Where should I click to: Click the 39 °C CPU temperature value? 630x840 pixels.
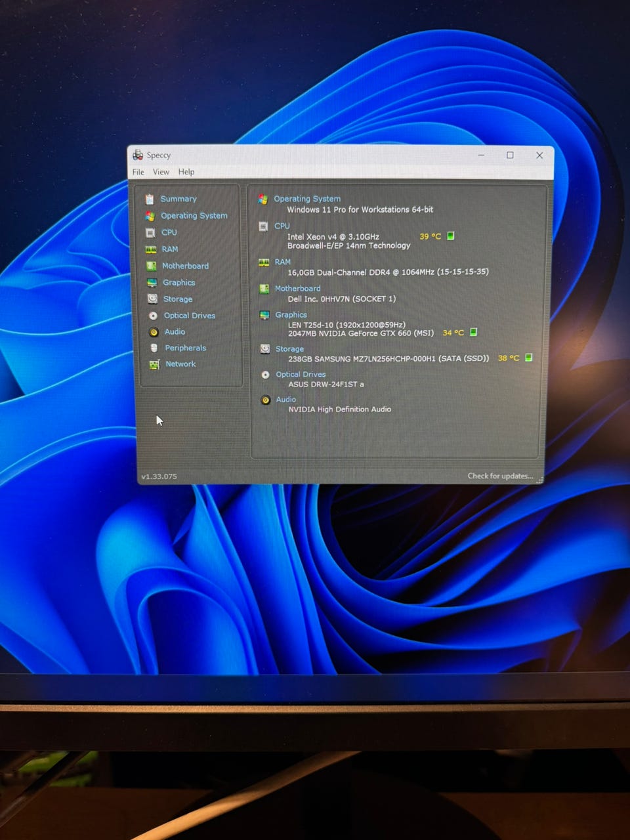[430, 236]
